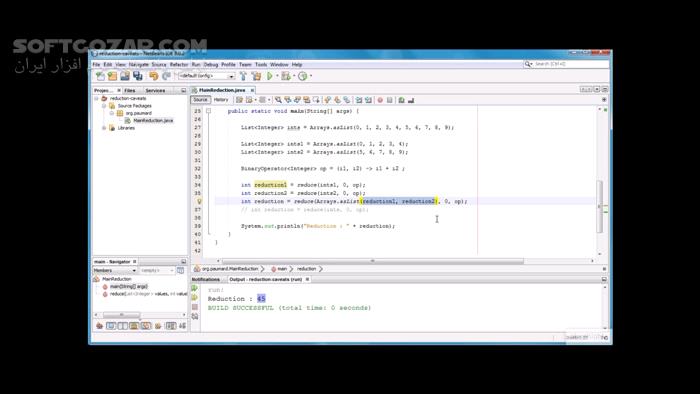Image resolution: width=700 pixels, height=394 pixels.
Task: Select main(String[] args) in Navigator
Action: click(129, 286)
